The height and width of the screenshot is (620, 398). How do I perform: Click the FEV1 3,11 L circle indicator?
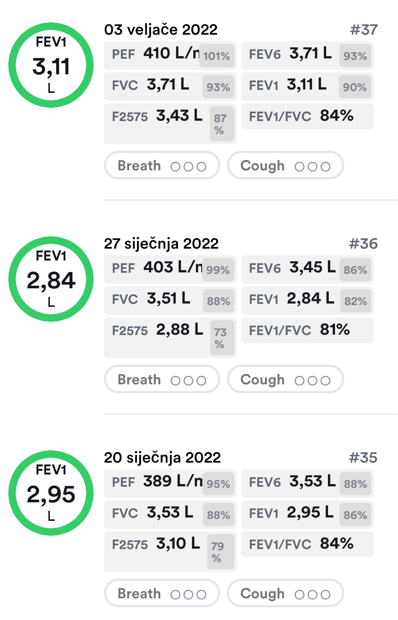[51, 65]
